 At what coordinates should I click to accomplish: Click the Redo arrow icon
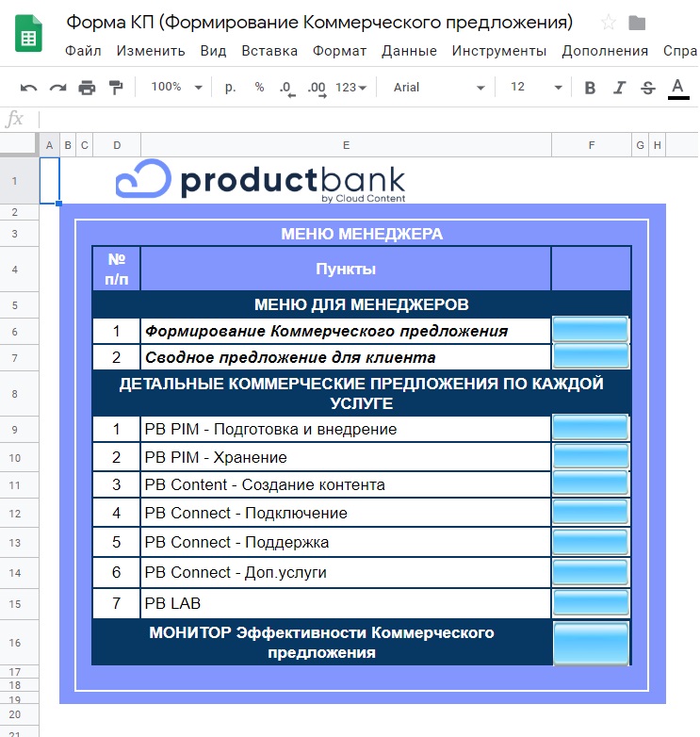[x=57, y=88]
